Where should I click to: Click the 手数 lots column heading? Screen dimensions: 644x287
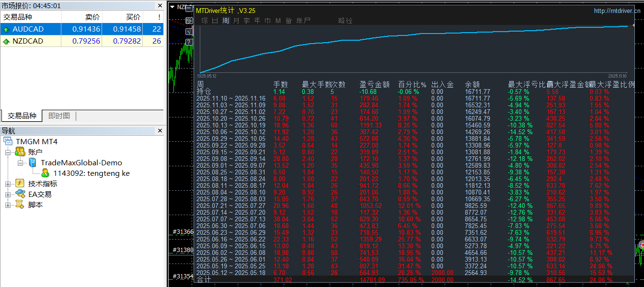coord(280,85)
